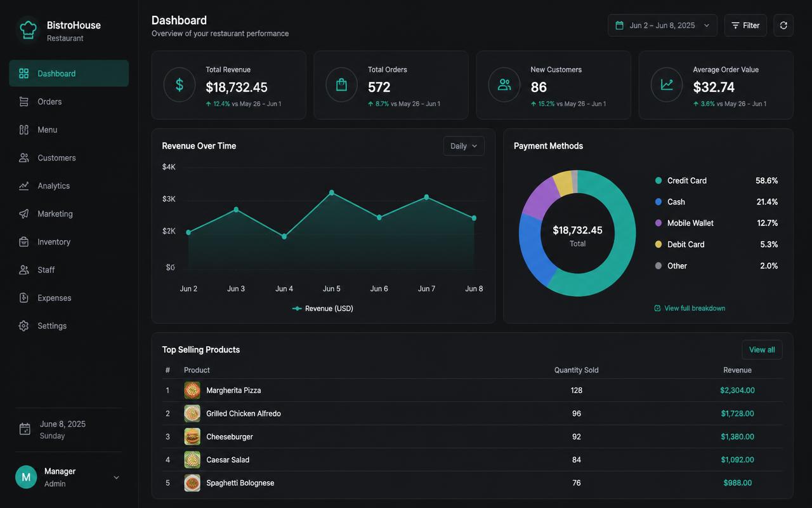The image size is (812, 508).
Task: Click the shopping bag icon on Total Orders
Action: pos(342,85)
